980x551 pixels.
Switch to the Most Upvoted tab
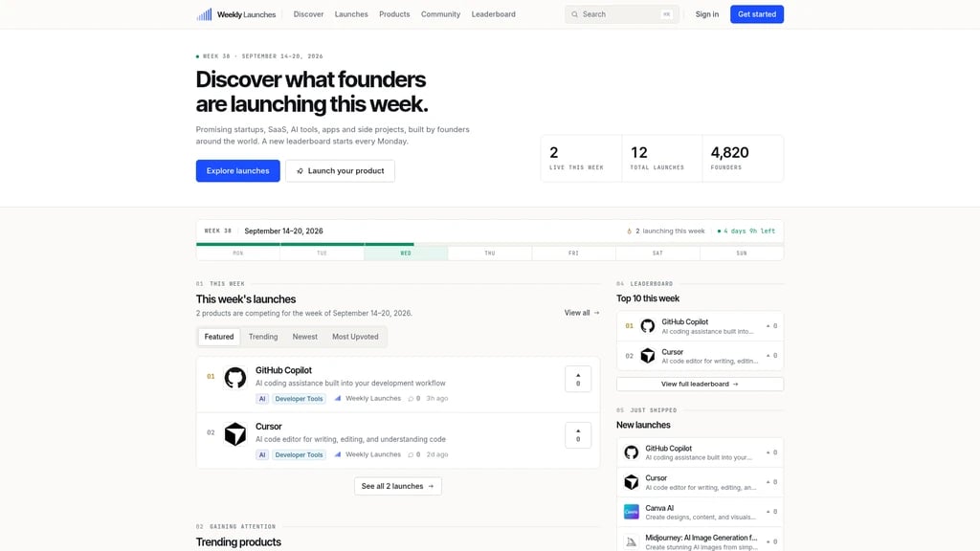click(x=355, y=337)
